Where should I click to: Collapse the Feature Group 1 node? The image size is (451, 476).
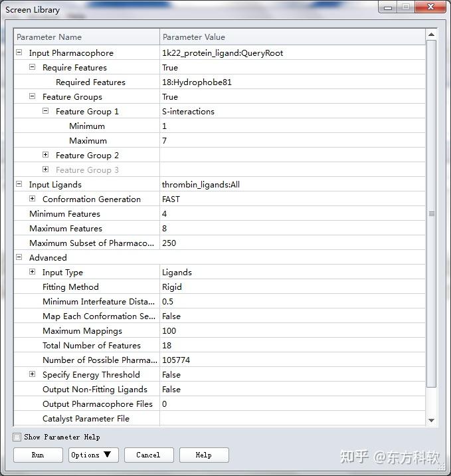pos(45,111)
